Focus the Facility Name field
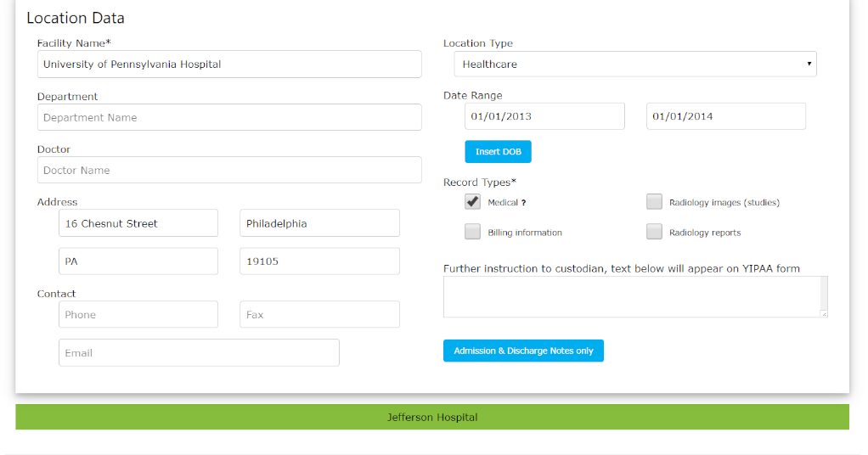 click(x=229, y=65)
